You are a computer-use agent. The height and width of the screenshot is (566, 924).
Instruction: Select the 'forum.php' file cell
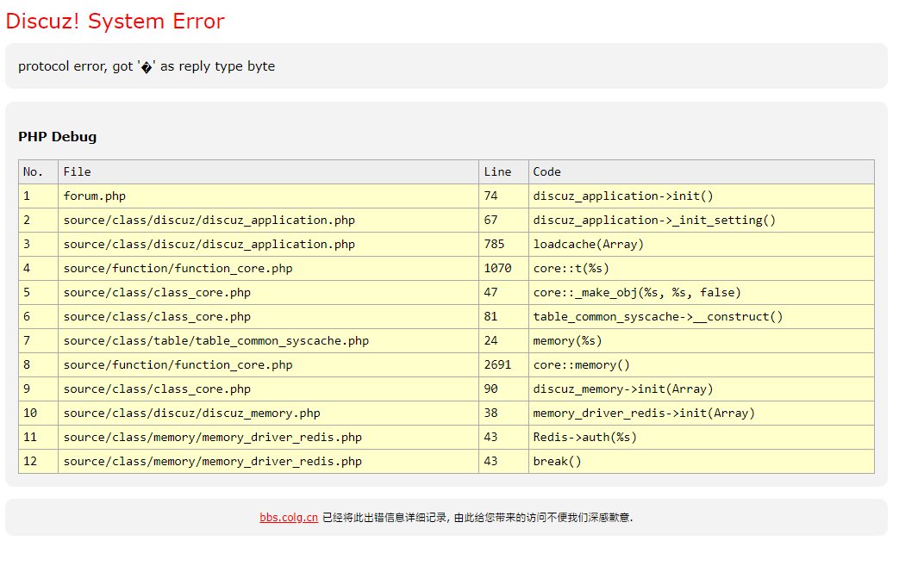[268, 196]
